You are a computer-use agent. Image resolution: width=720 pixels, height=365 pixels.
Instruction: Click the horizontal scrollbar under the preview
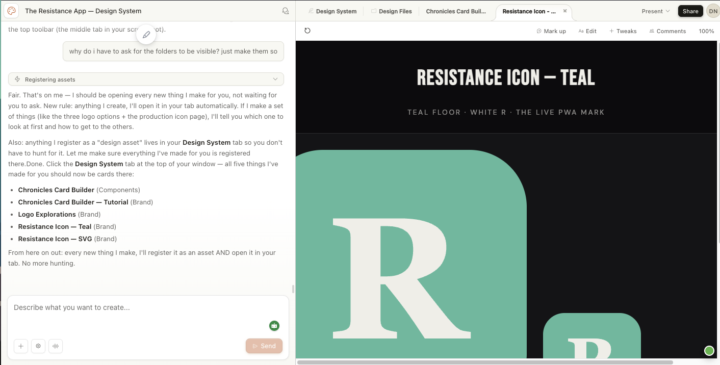coord(484,362)
